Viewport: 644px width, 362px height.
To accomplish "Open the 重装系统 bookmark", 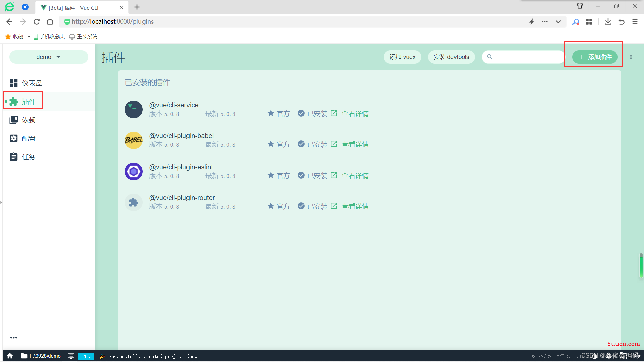I will tap(83, 37).
